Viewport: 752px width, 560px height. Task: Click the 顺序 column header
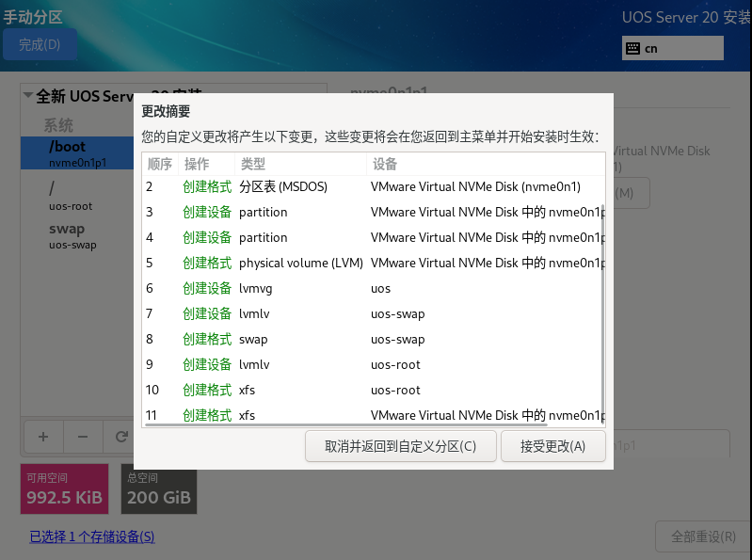tap(160, 164)
